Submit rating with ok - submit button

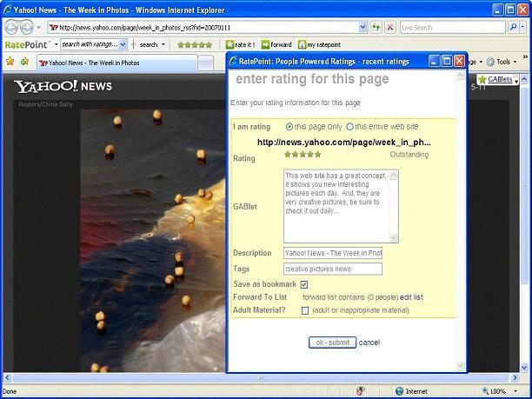(x=332, y=342)
